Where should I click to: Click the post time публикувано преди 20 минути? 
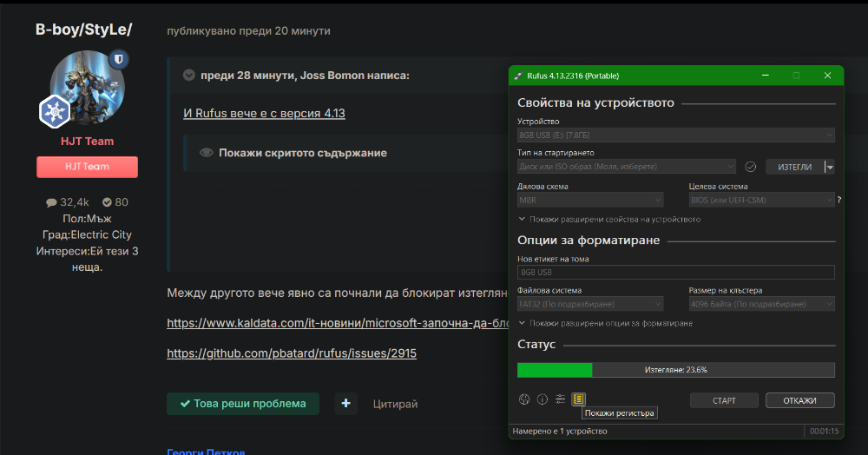coord(248,31)
